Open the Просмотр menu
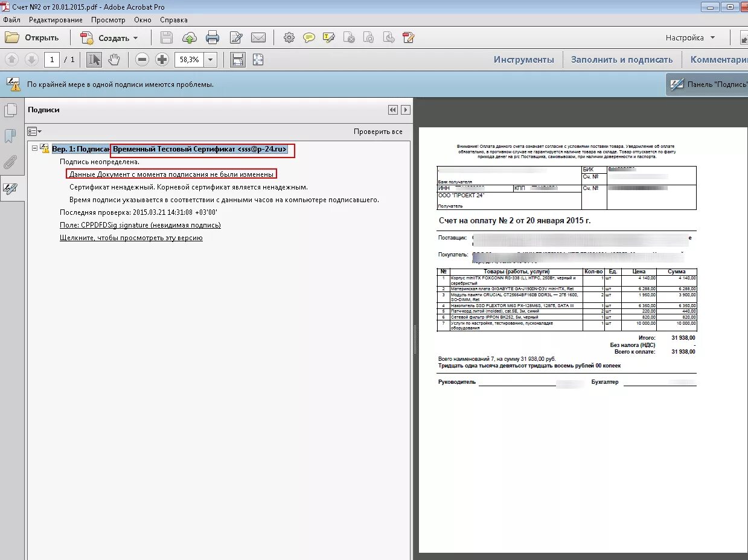Screen dimensions: 748x560 (108, 19)
